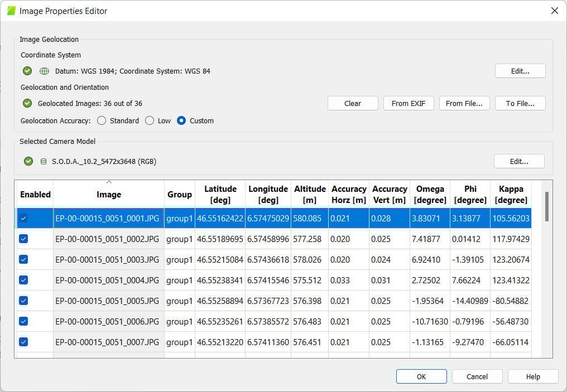Import geolocation values From EXIF
Image resolution: width=567 pixels, height=392 pixels.
coord(409,103)
